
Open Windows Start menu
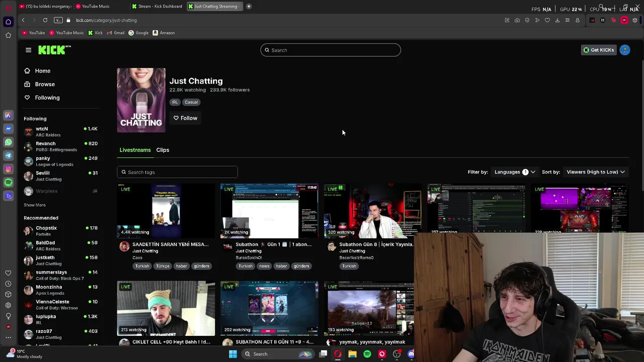coord(233,354)
